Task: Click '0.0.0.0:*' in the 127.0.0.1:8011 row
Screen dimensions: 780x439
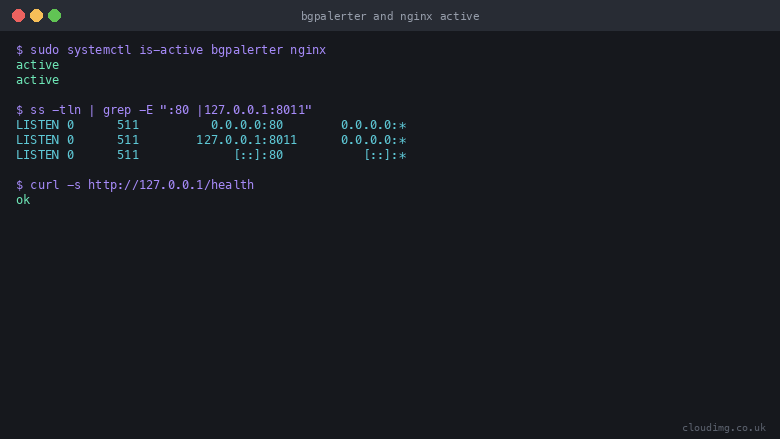Action: [374, 140]
